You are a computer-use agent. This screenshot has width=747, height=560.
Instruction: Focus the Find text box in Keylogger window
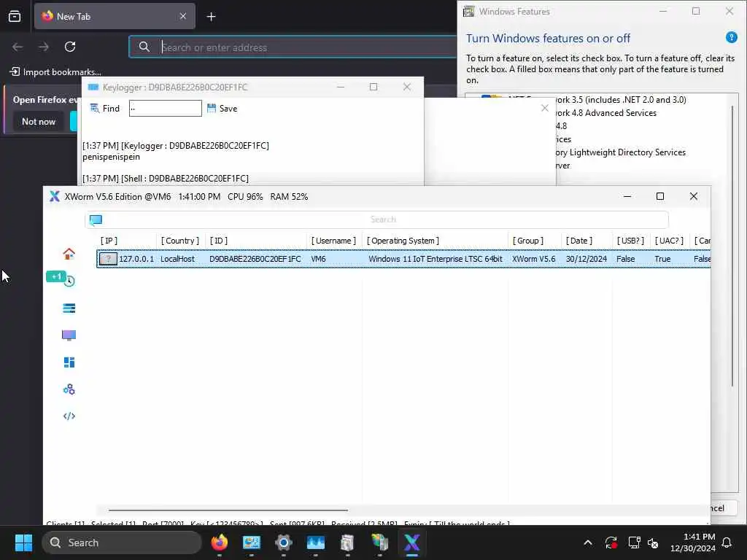coord(166,108)
